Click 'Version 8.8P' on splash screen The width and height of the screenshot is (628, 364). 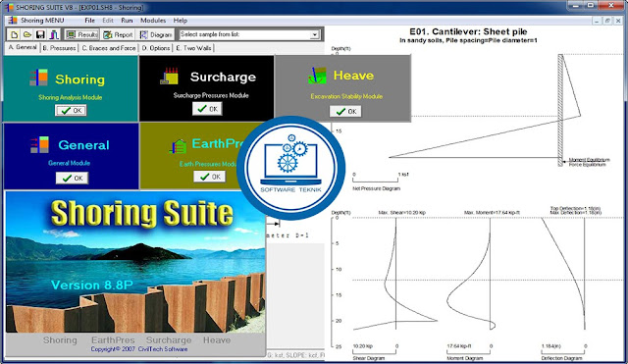tap(91, 285)
